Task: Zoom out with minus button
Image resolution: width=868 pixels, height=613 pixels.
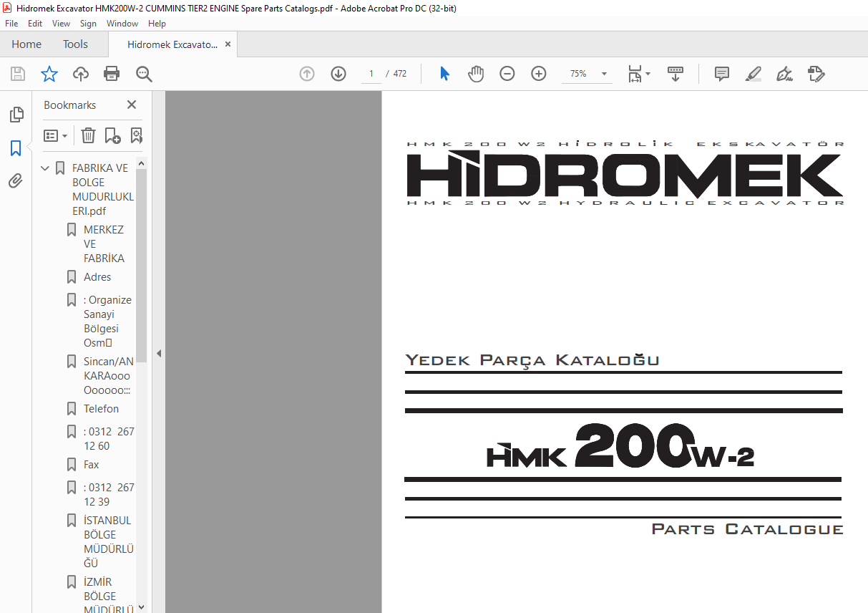Action: pos(507,74)
